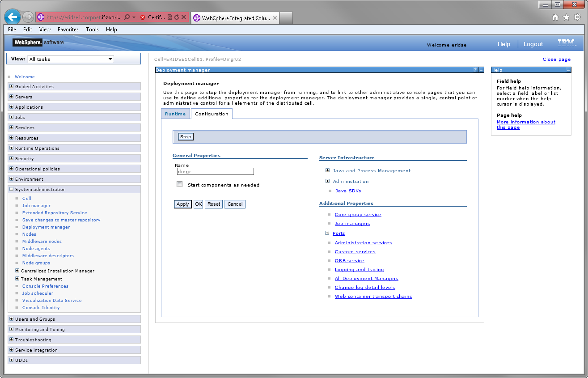This screenshot has width=588, height=378.
Task: Minimize the Help panel
Action: click(568, 70)
